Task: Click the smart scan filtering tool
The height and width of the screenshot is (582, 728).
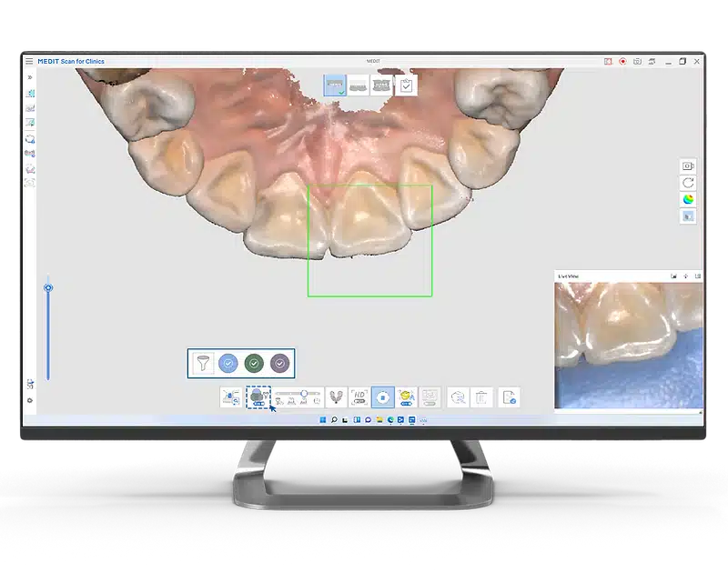Action: [258, 396]
